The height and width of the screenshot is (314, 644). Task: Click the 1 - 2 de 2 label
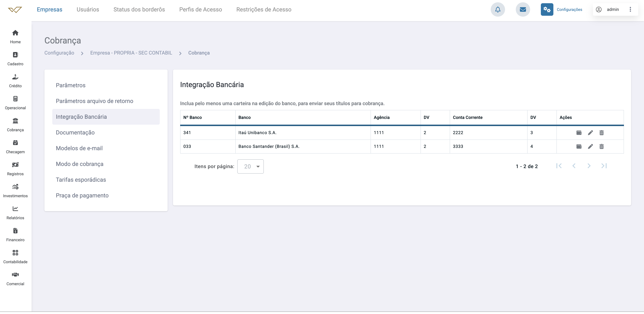point(527,166)
